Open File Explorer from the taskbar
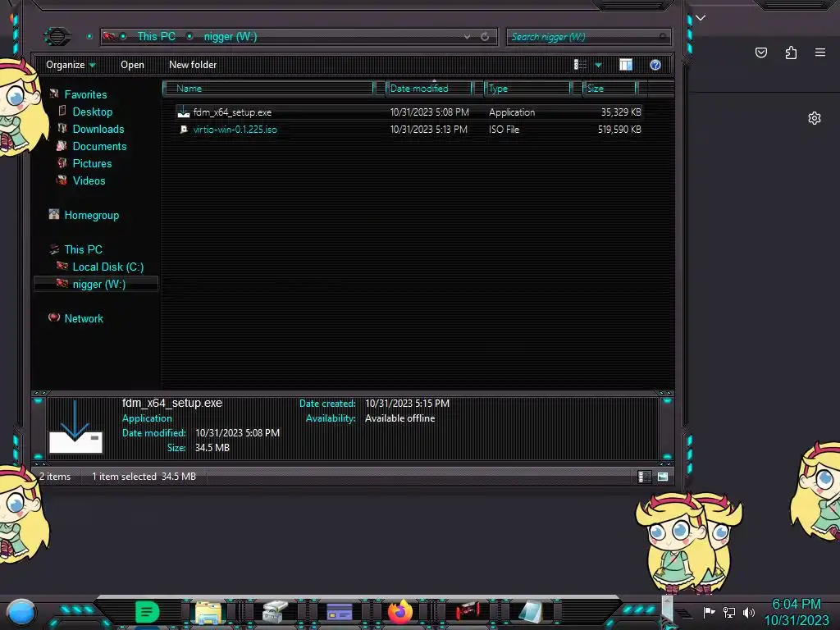 208,612
